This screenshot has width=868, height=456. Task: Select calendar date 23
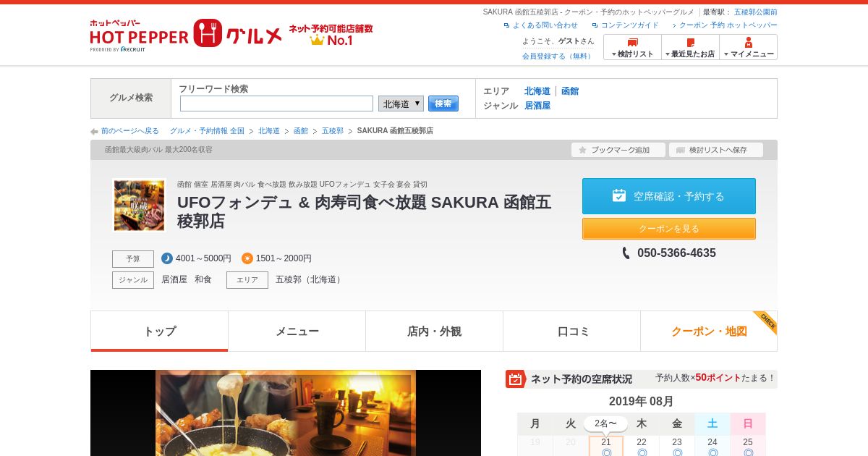[677, 446]
